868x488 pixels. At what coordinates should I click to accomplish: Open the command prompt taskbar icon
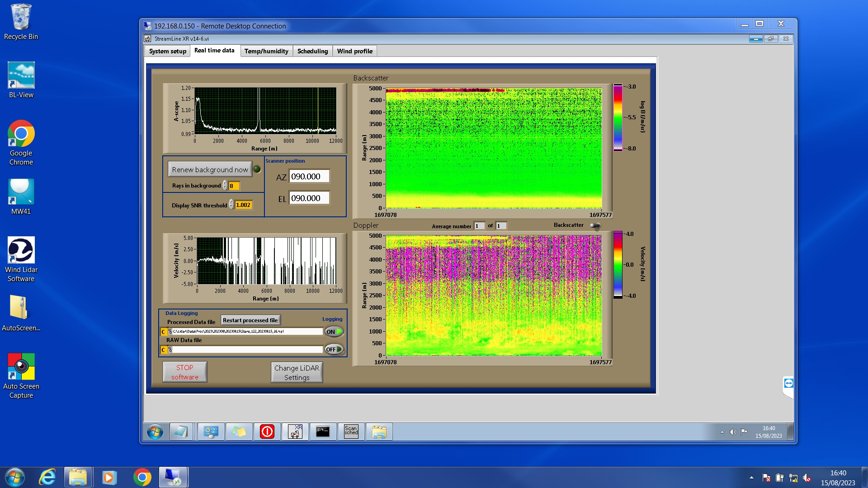(323, 432)
